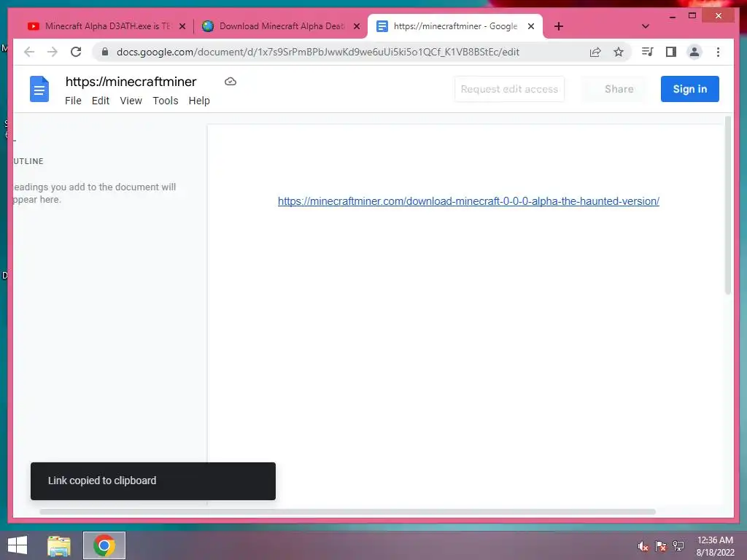747x560 pixels.
Task: Open the Edit menu
Action: tap(101, 101)
